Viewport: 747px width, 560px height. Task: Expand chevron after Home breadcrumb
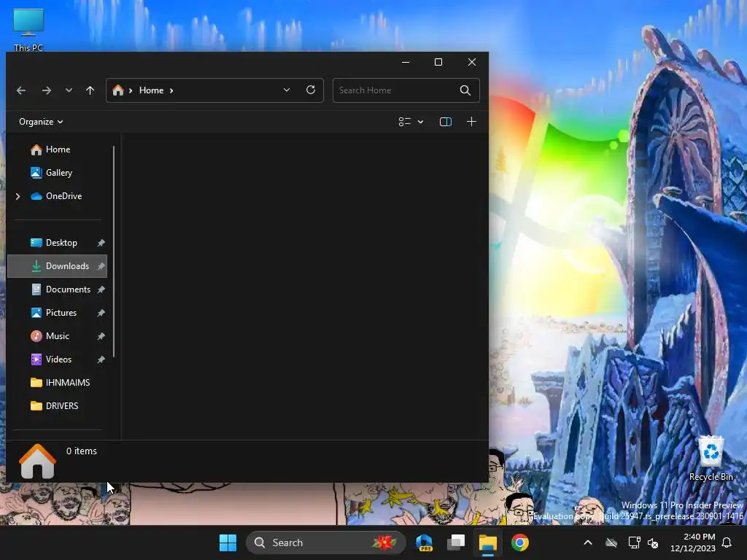coord(171,90)
